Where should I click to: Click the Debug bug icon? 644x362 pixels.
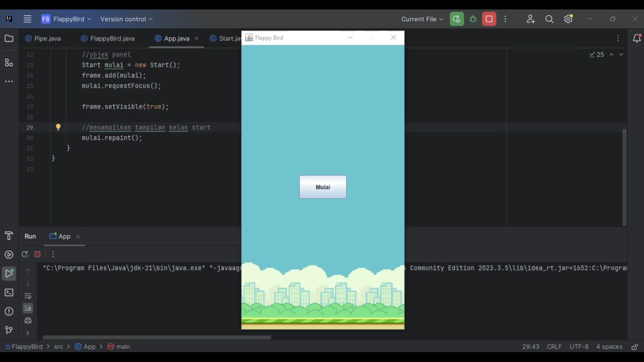pos(473,19)
